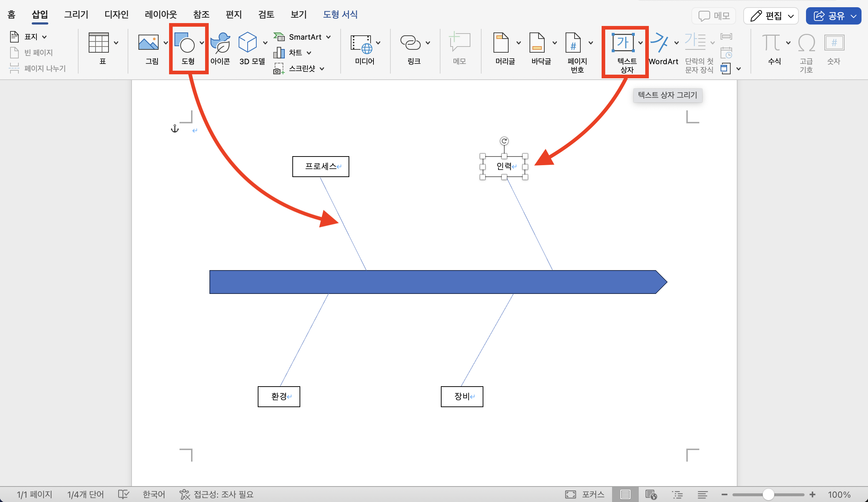Screen dimensions: 868x502
Task: Switch to the 참조 tab
Action: pyautogui.click(x=201, y=14)
